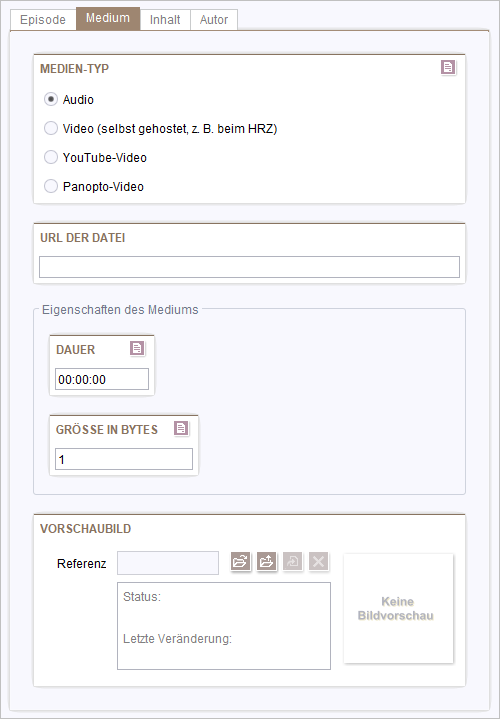Upload preview image via folder-upload icon
Image resolution: width=500 pixels, height=719 pixels.
pyautogui.click(x=266, y=561)
